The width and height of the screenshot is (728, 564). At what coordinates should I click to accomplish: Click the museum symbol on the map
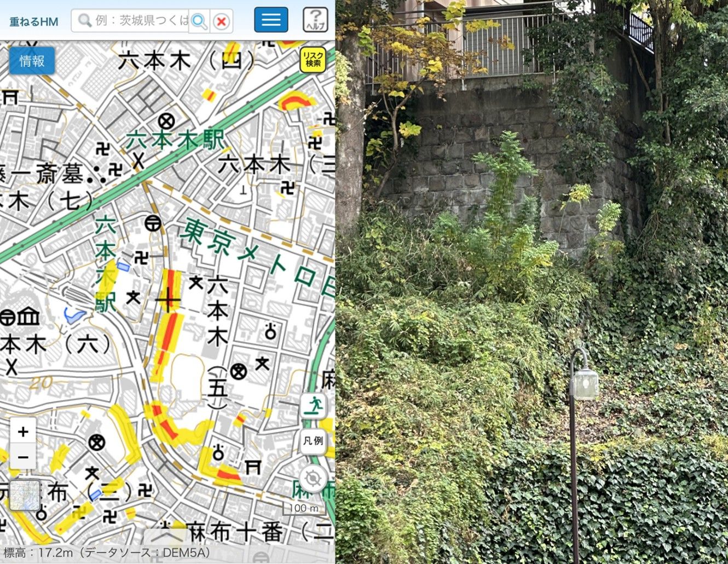point(27,316)
